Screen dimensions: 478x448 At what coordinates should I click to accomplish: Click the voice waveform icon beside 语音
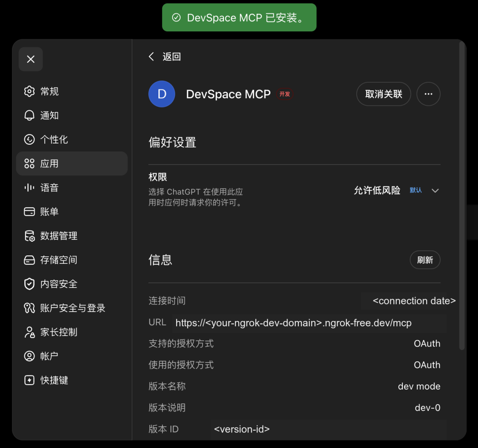(x=29, y=188)
